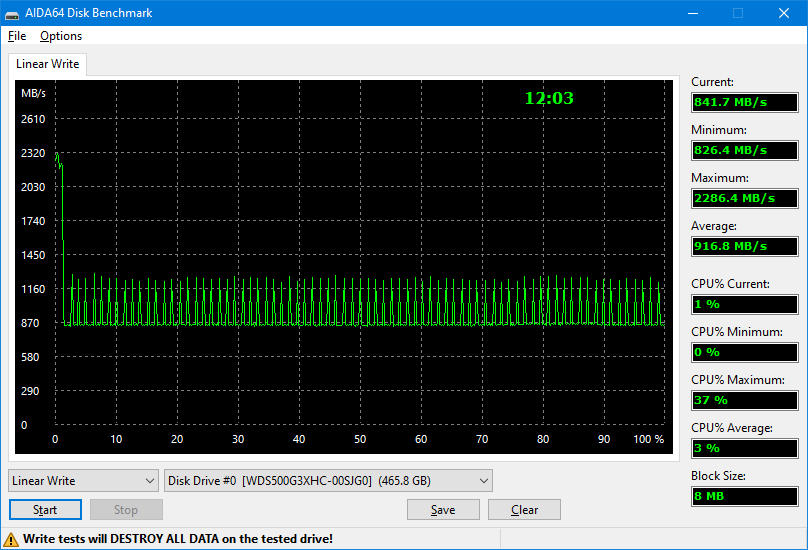Minimize the AIDA64 Disk Benchmark window
The height and width of the screenshot is (550, 808).
click(x=693, y=13)
